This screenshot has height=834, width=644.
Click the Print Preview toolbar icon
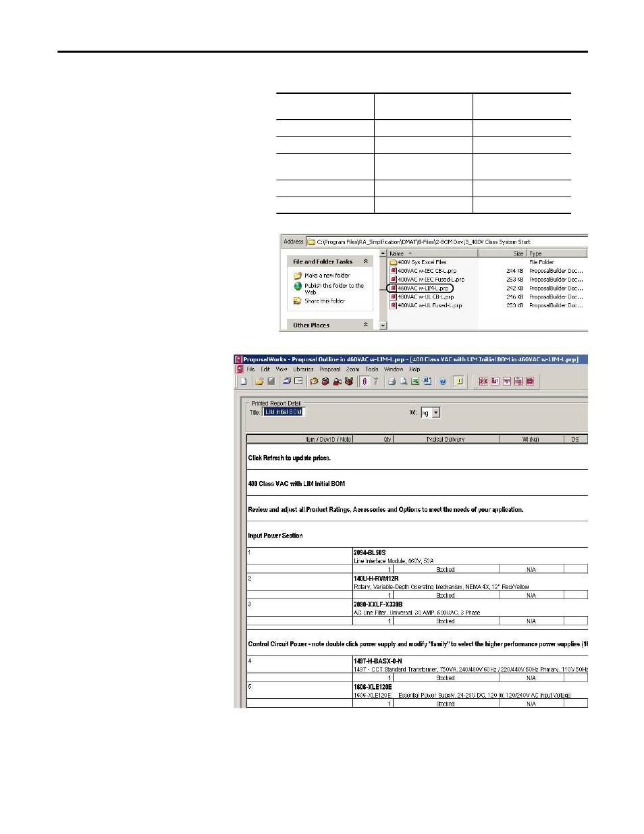point(404,382)
